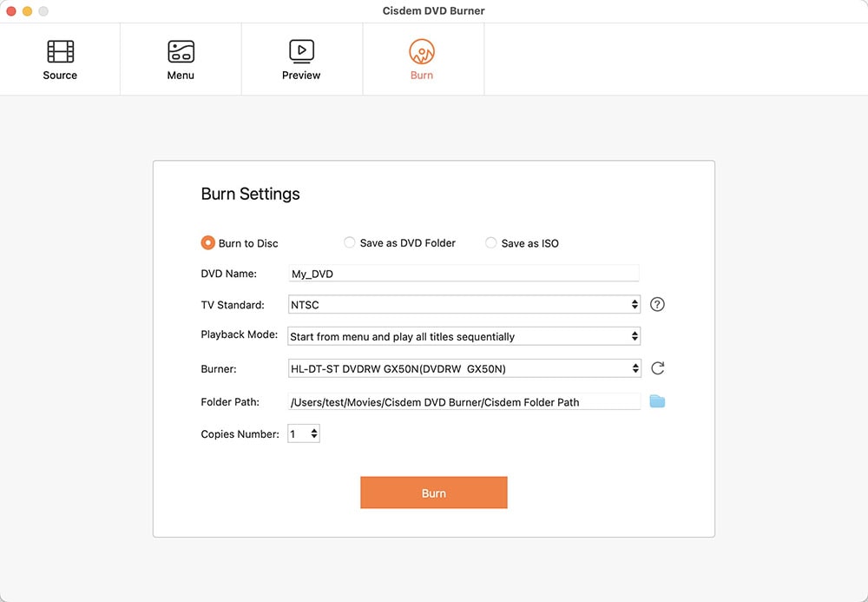The image size is (868, 602).
Task: Open the help icon beside TV Standard
Action: [657, 304]
